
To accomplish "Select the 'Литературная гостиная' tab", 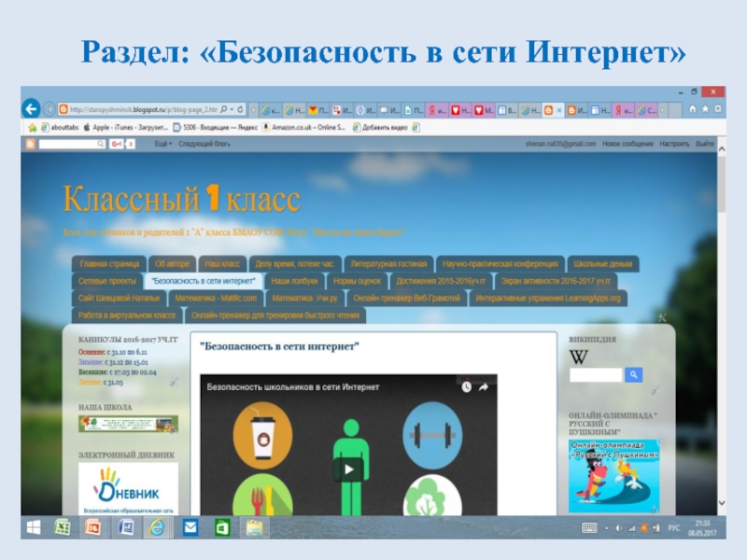I will [388, 263].
